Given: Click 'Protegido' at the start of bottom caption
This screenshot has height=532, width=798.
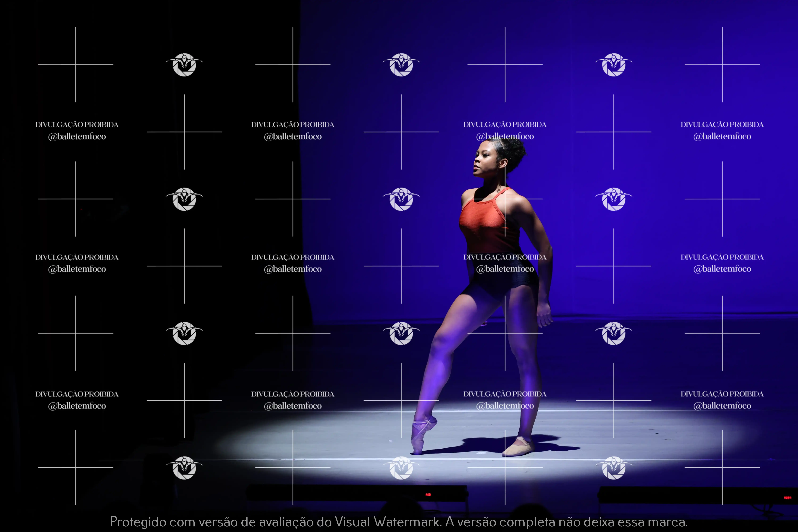Looking at the screenshot, I should (x=138, y=522).
